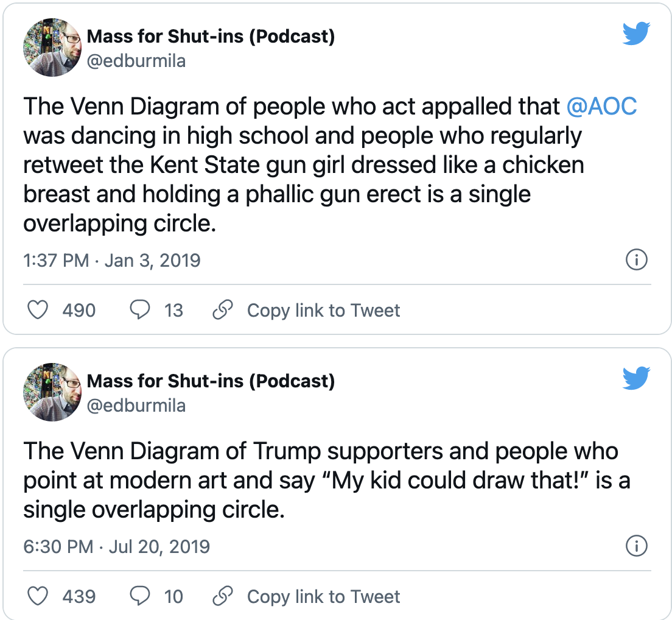The width and height of the screenshot is (672, 620).
Task: Like the tweet about AOC dancing
Action: point(38,309)
